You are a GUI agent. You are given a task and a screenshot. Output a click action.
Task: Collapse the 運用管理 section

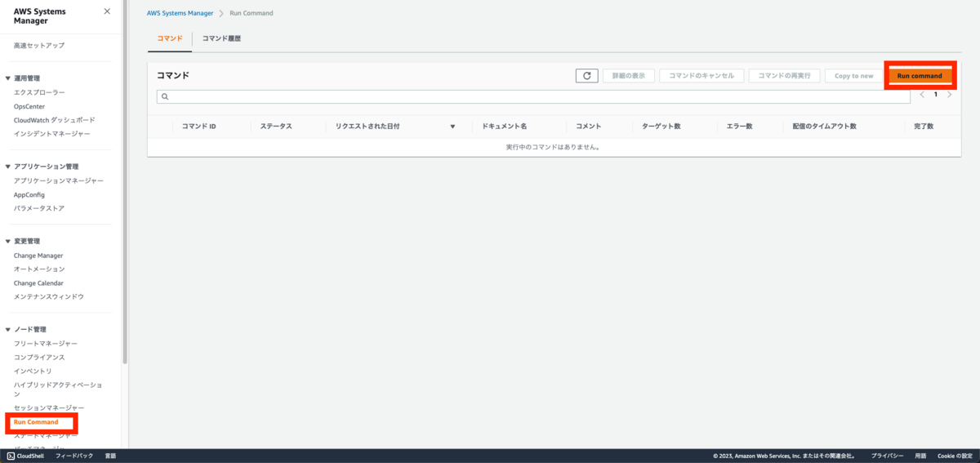click(x=7, y=78)
